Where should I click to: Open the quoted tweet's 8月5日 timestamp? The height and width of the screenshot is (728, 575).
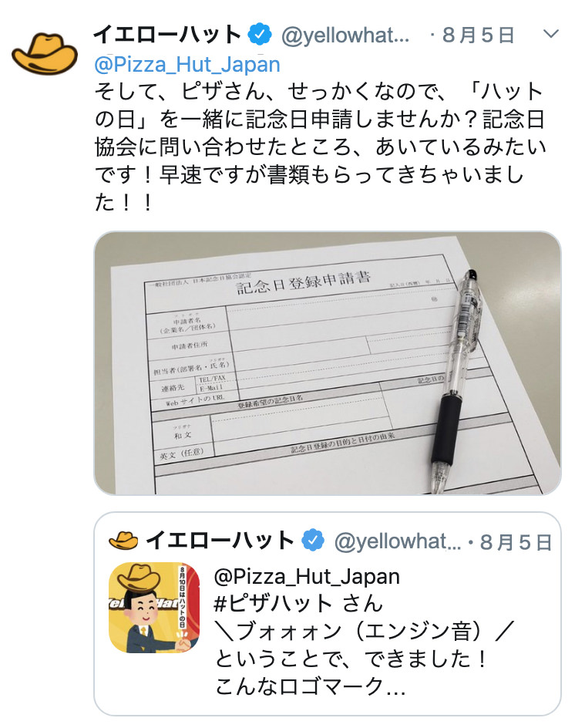(516, 542)
